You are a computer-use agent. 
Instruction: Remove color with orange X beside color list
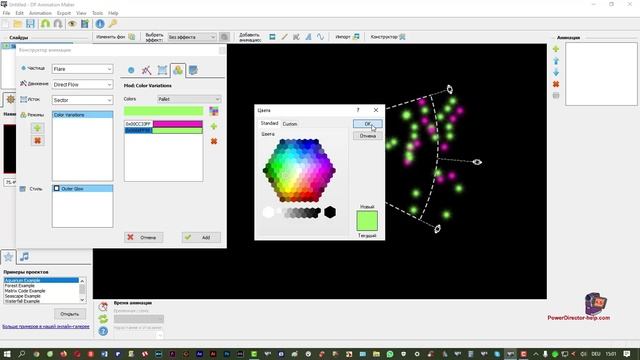(214, 141)
